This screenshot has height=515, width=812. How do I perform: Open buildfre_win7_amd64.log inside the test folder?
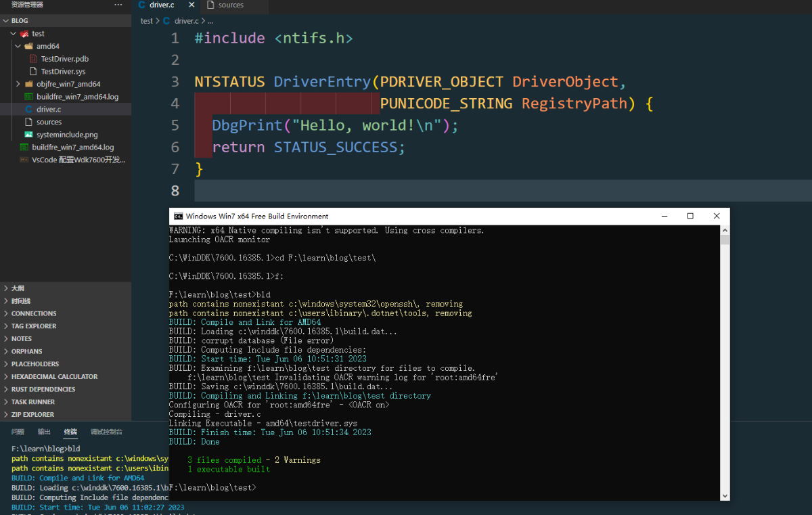77,97
